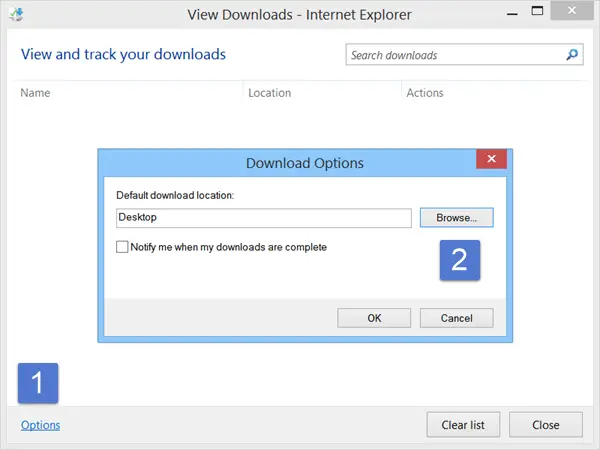
Task: Confirm with the OK button
Action: click(x=374, y=318)
